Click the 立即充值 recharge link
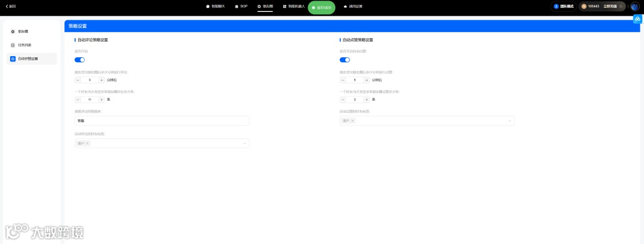The height and width of the screenshot is (244, 644). 610,7
